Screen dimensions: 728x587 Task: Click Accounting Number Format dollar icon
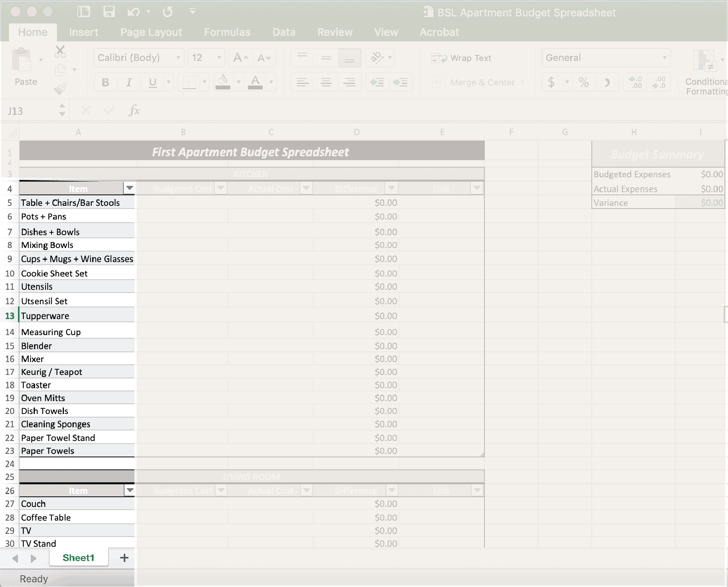551,82
